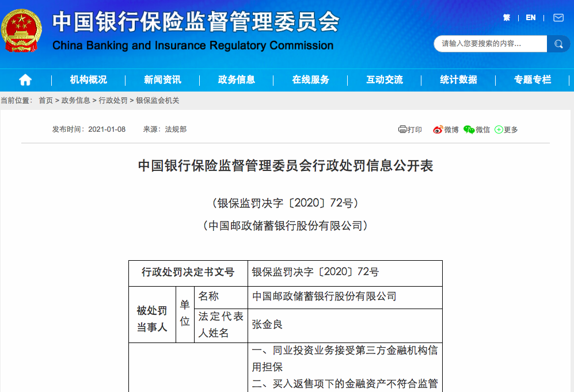The height and width of the screenshot is (392, 574).
Task: Click table value 中国邮政储蓄银行股份有限公司
Action: (324, 296)
